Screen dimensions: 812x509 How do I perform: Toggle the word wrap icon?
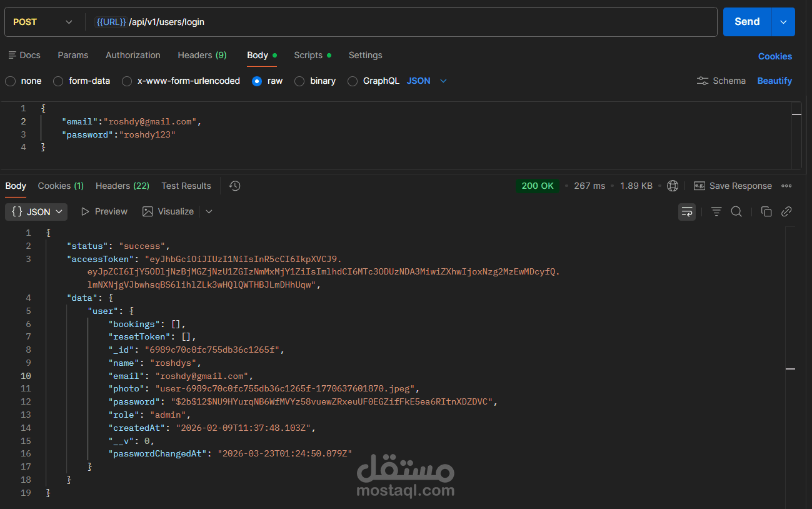click(x=687, y=211)
